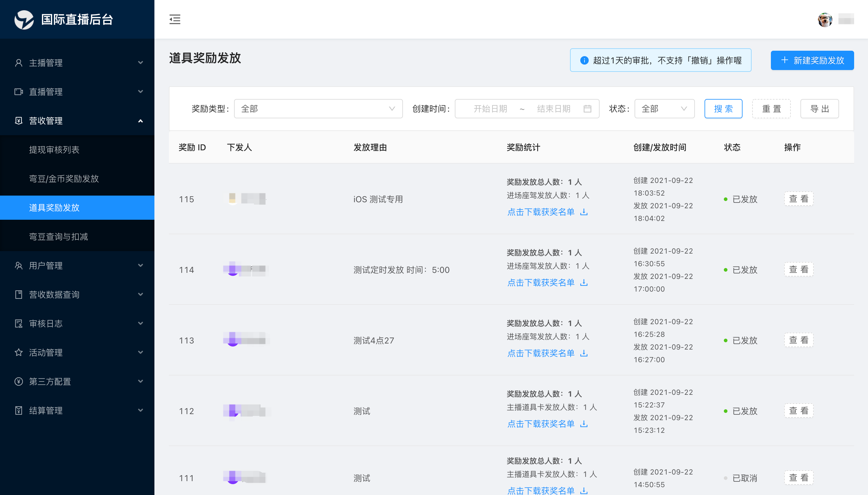This screenshot has height=495, width=868.
Task: Select 弯豆查询与扣减 in the sidebar
Action: pyautogui.click(x=59, y=237)
